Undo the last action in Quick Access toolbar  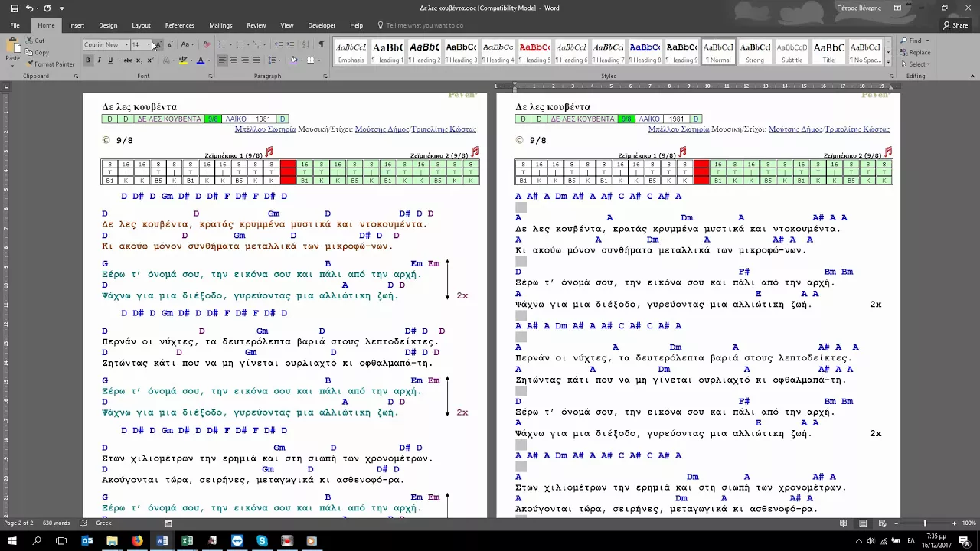click(x=30, y=8)
